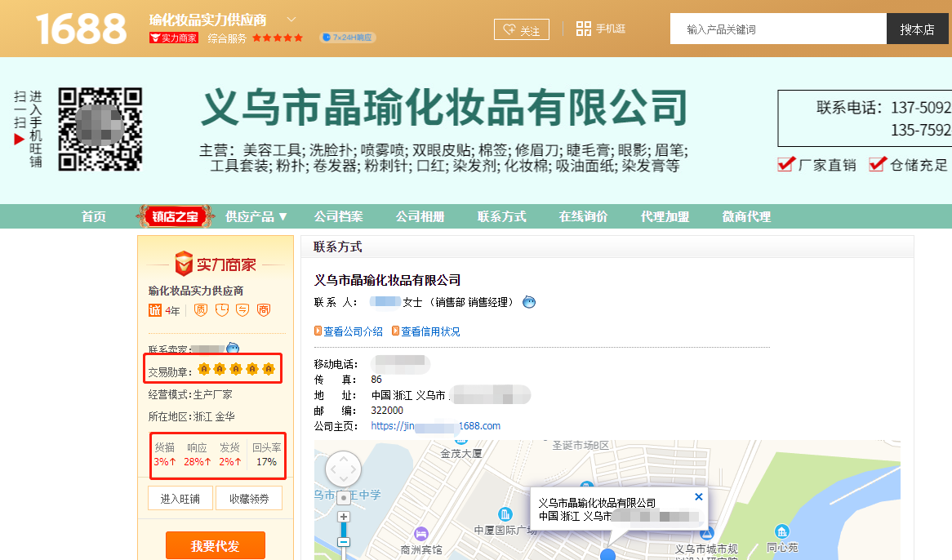Click the 中厦国际广场 building map icon

tap(505, 514)
